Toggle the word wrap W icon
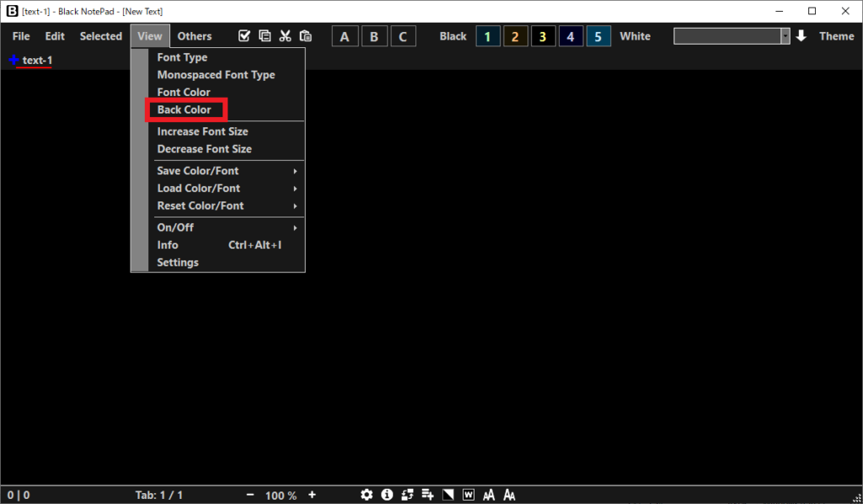Viewport: 863px width, 504px height. [469, 495]
